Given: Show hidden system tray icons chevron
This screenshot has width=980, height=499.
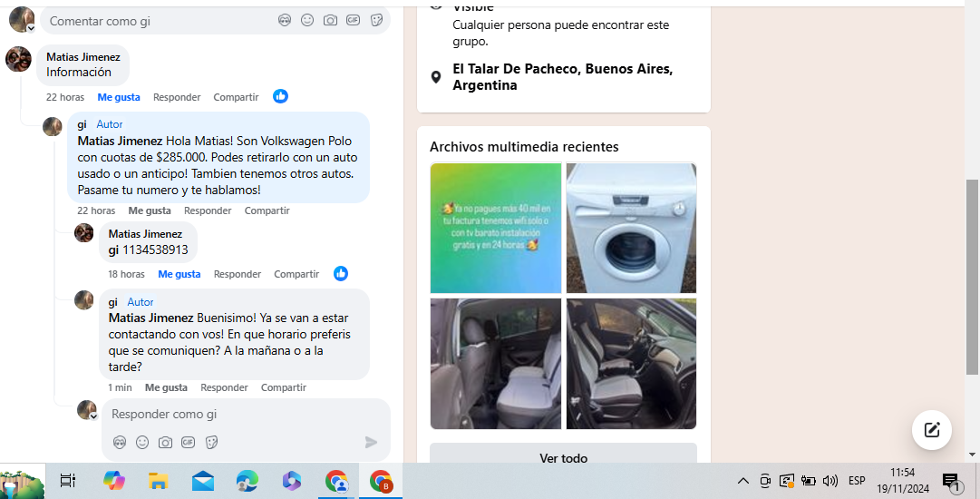Looking at the screenshot, I should click(743, 481).
